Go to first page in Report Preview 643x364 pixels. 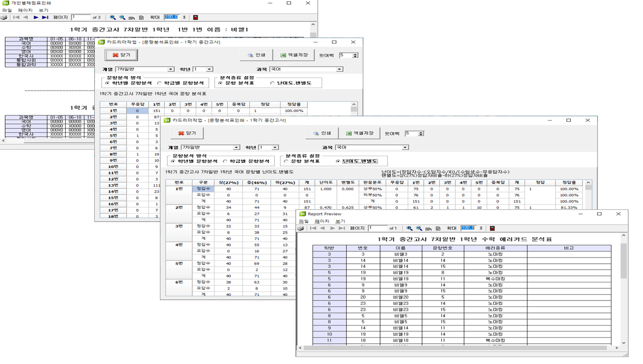point(313,228)
